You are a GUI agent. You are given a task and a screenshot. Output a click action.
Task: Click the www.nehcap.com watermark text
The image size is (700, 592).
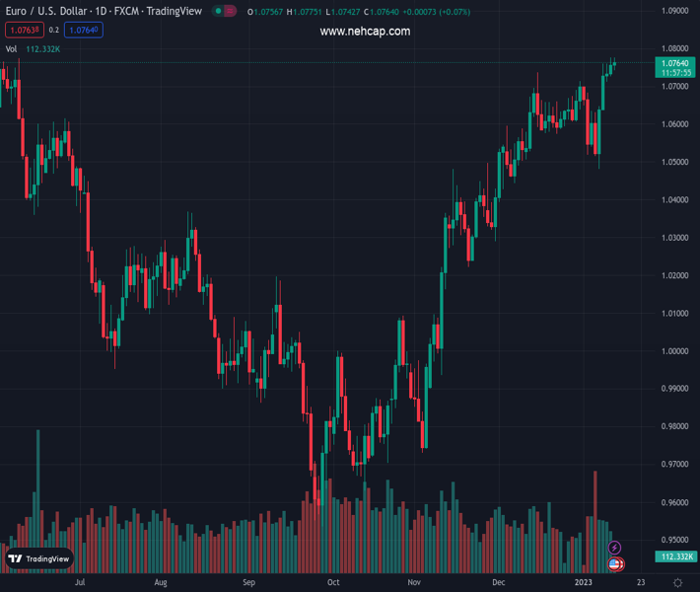tap(365, 32)
